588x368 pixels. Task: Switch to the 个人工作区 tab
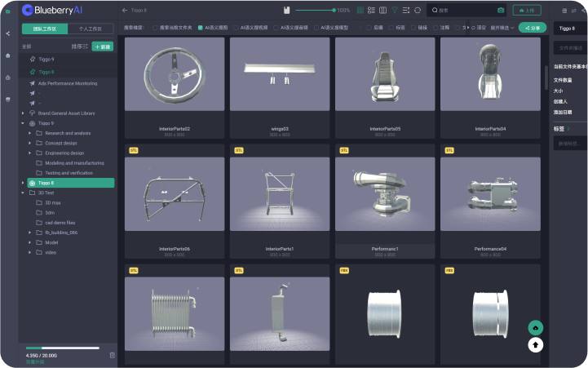(91, 29)
